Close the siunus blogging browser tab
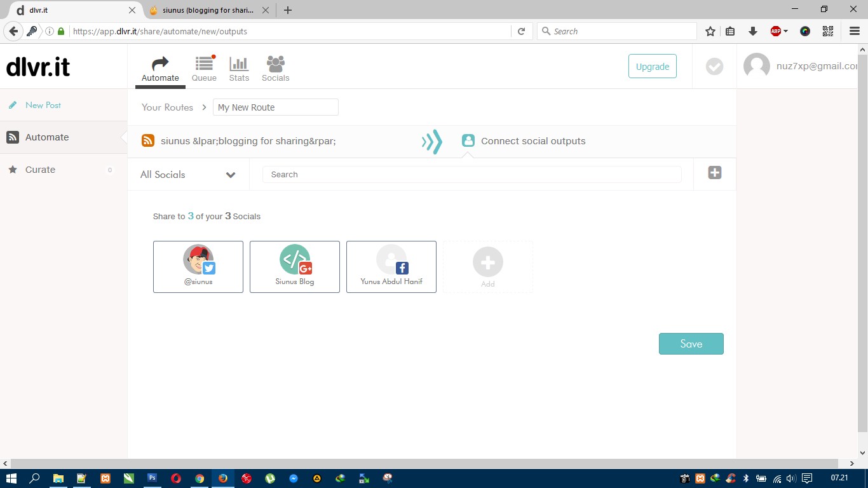Image resolution: width=868 pixels, height=488 pixels. [266, 10]
